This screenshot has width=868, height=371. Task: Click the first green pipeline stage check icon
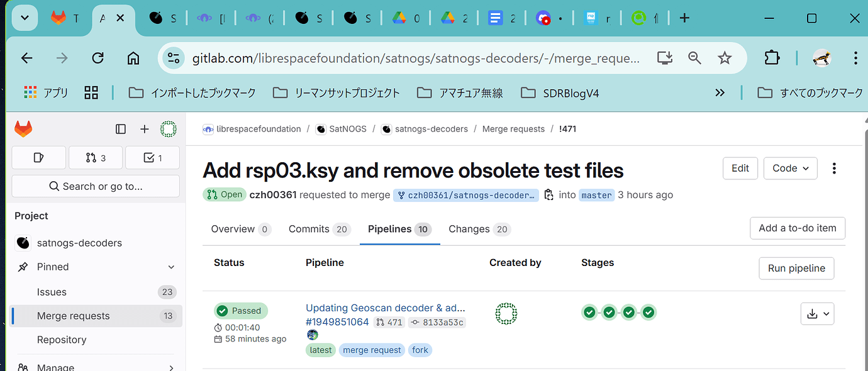(x=589, y=312)
